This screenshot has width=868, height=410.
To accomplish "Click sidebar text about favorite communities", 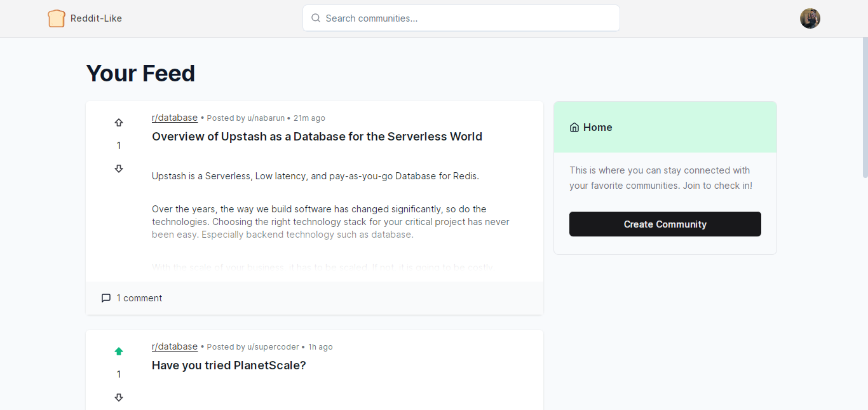I will [661, 178].
